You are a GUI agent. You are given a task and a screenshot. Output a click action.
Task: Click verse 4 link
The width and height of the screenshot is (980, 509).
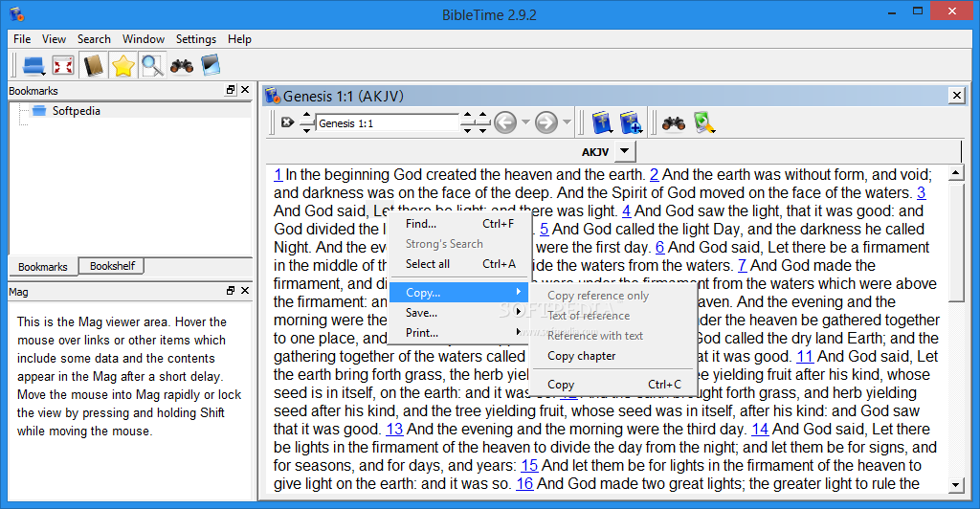click(626, 211)
